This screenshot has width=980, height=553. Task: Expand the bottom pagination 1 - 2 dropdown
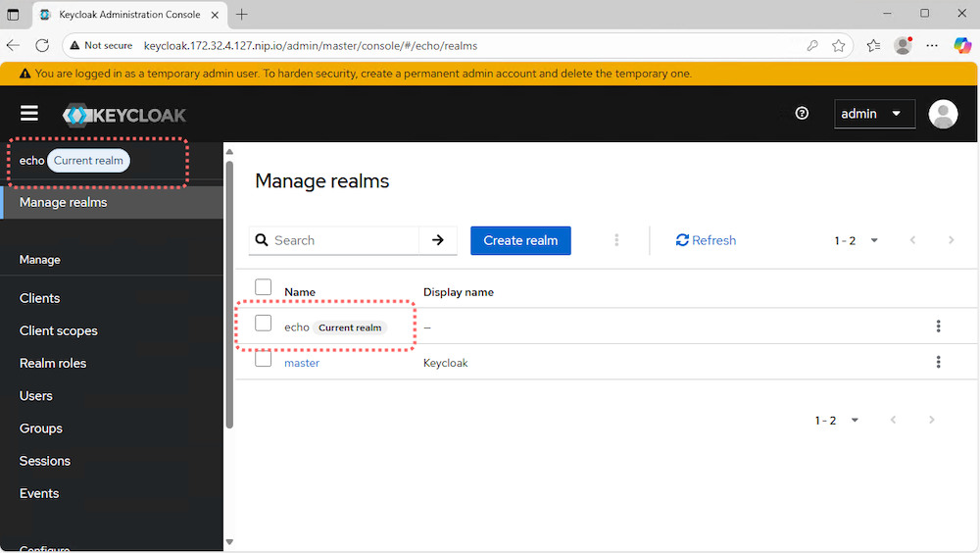click(837, 421)
